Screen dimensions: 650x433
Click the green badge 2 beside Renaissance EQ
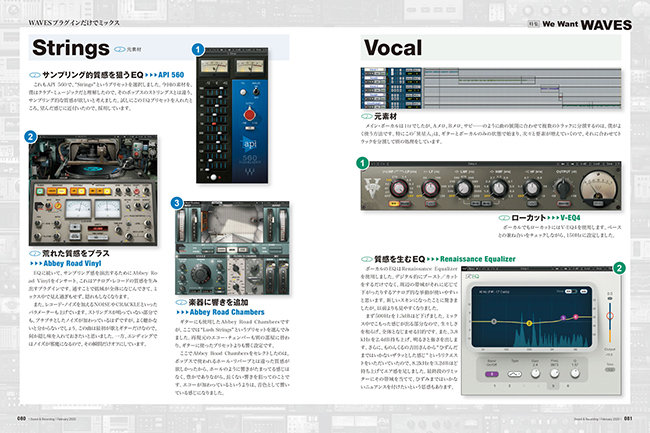(621, 267)
